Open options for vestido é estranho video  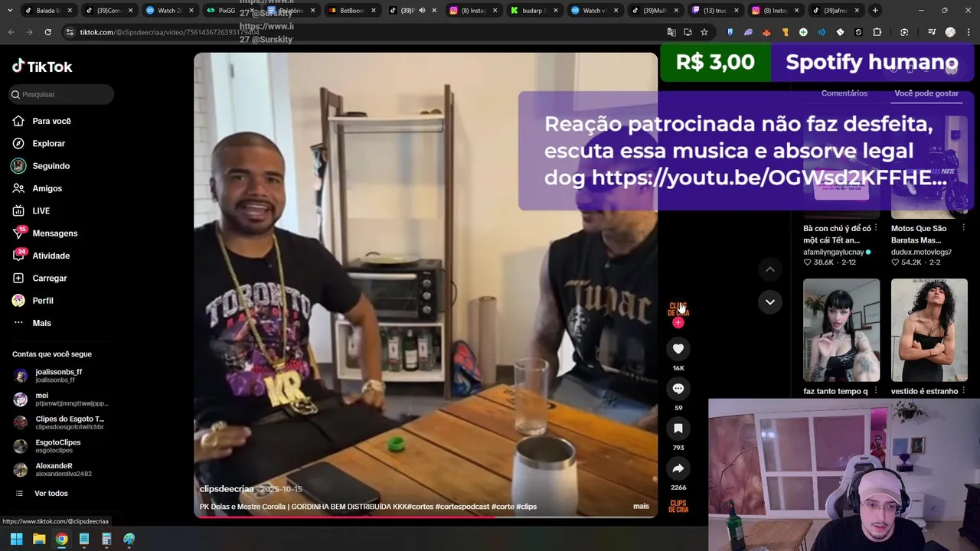coord(962,391)
